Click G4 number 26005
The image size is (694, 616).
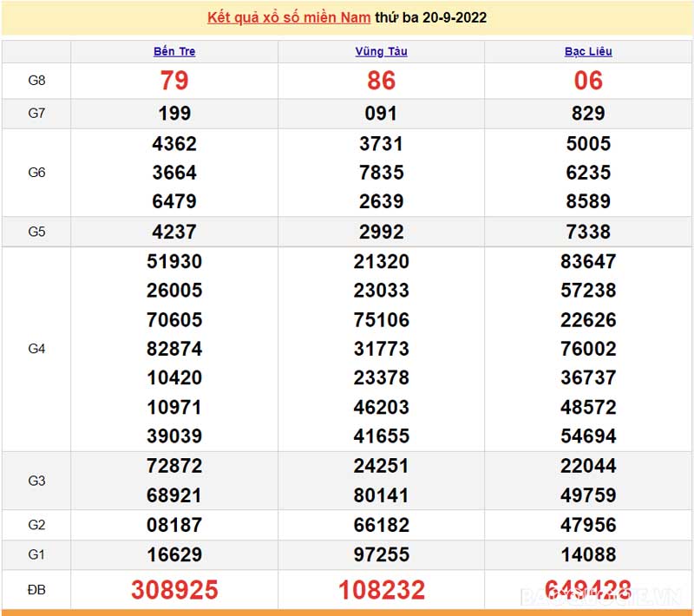(174, 291)
